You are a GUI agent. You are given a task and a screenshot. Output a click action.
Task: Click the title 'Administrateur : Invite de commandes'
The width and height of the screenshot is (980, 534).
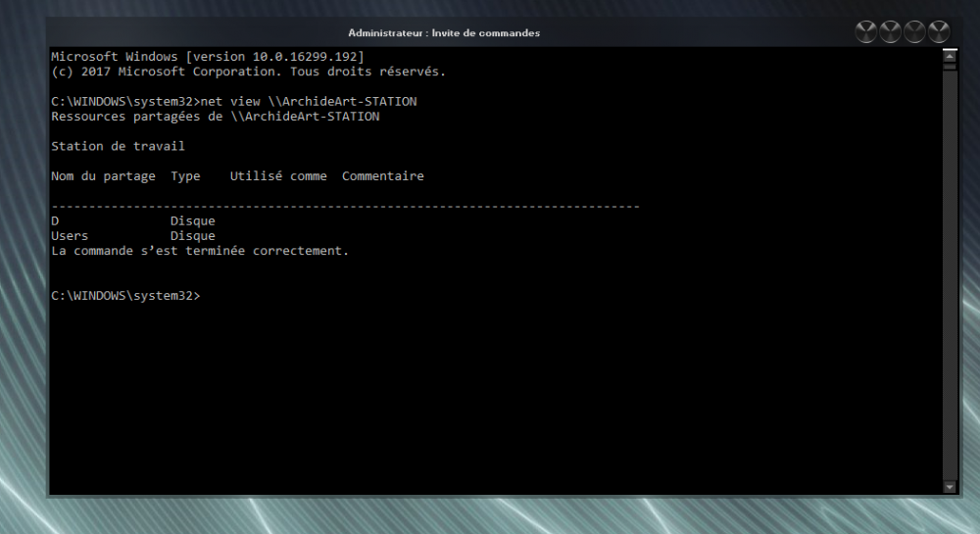tap(444, 33)
